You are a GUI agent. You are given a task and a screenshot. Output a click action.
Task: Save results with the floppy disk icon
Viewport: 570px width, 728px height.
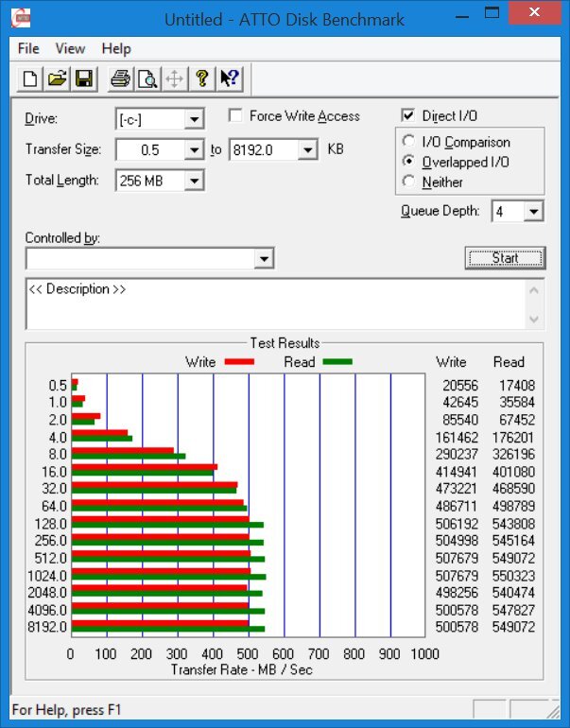click(84, 78)
